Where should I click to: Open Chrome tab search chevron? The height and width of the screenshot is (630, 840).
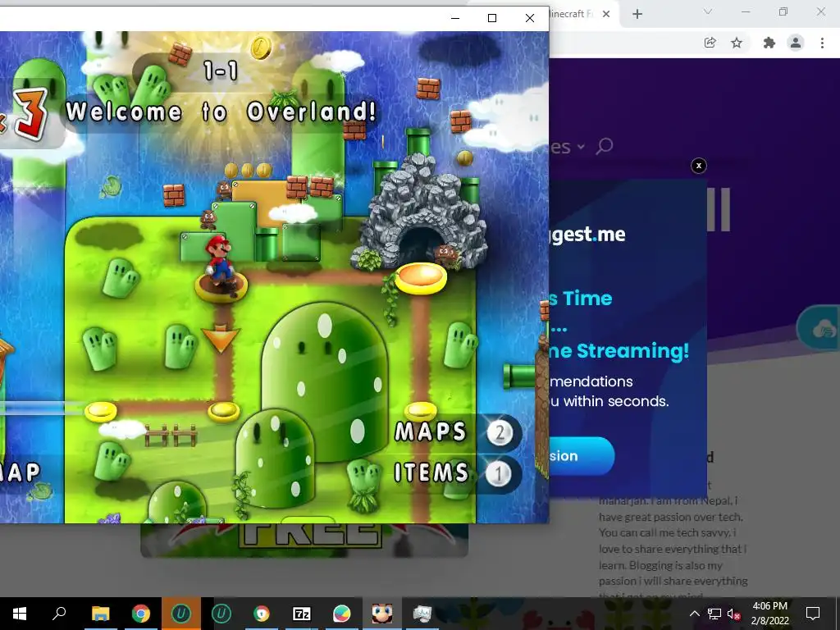[708, 11]
